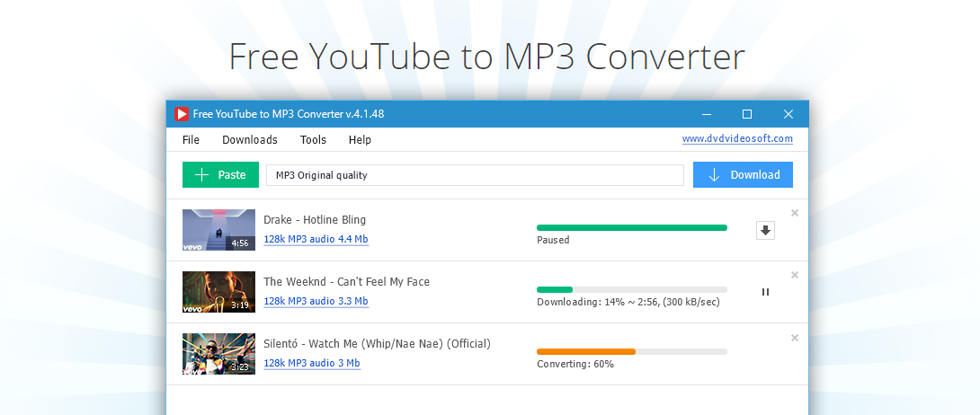Screen dimensions: 980x415
Task: Click the Paused status text
Action: click(553, 240)
